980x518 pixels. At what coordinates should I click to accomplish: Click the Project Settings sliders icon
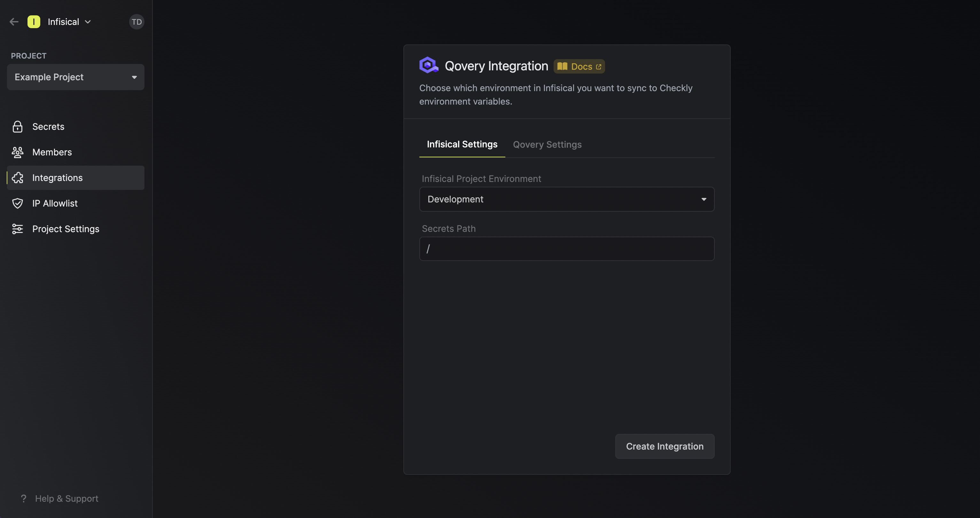click(x=18, y=229)
